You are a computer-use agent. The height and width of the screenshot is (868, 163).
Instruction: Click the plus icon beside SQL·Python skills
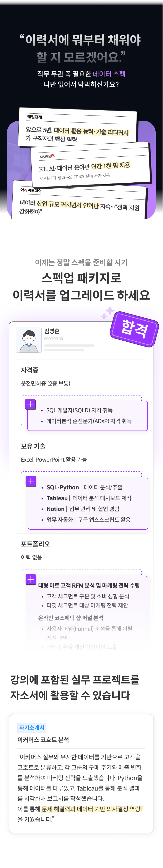tap(31, 481)
